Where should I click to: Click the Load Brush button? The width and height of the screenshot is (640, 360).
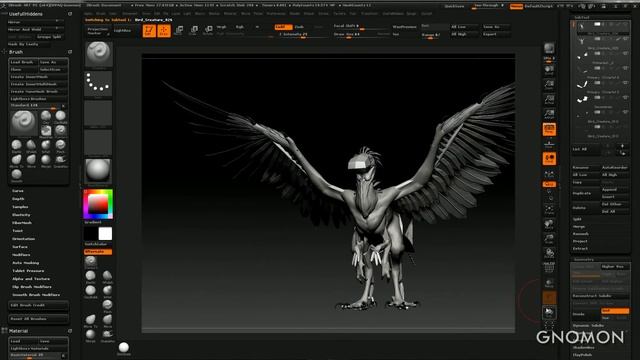point(24,62)
